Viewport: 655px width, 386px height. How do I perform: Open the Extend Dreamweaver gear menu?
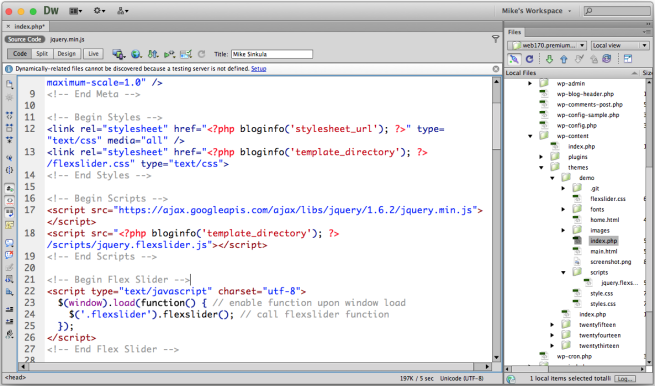pyautogui.click(x=99, y=11)
